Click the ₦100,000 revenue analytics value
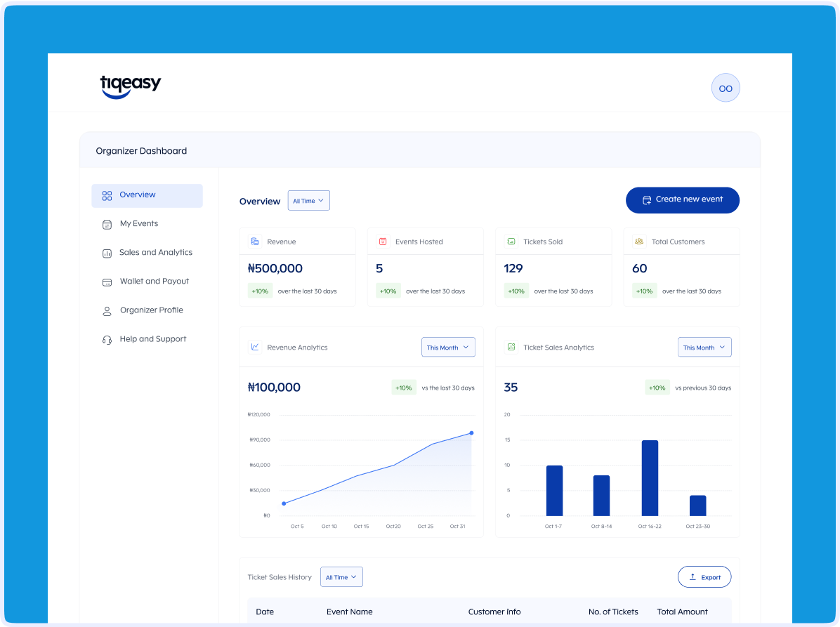The height and width of the screenshot is (627, 840). click(274, 387)
